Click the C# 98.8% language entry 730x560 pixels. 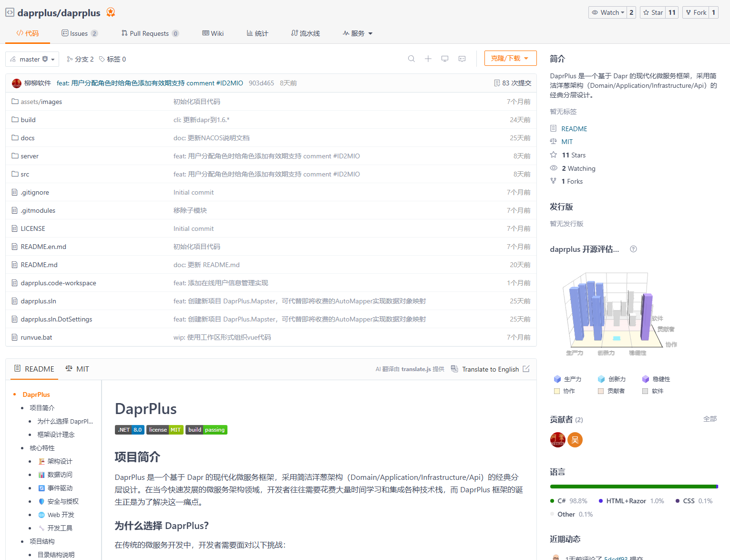[x=569, y=501]
